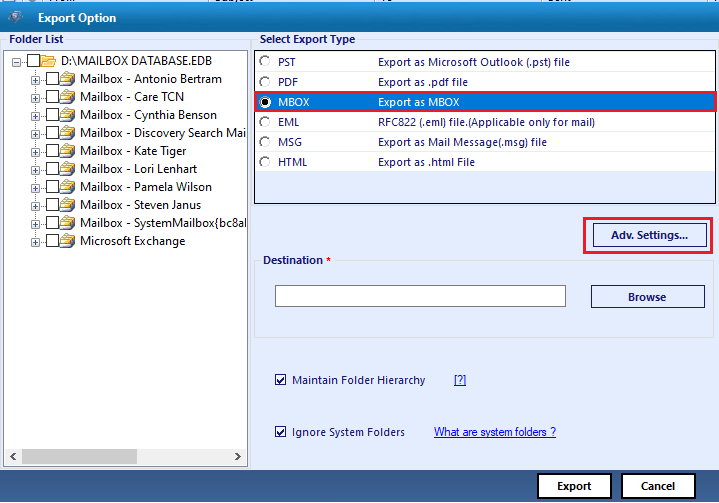The width and height of the screenshot is (719, 503).
Task: Collapse the MAILBOX DATABASE.EDB root node
Action: click(17, 62)
